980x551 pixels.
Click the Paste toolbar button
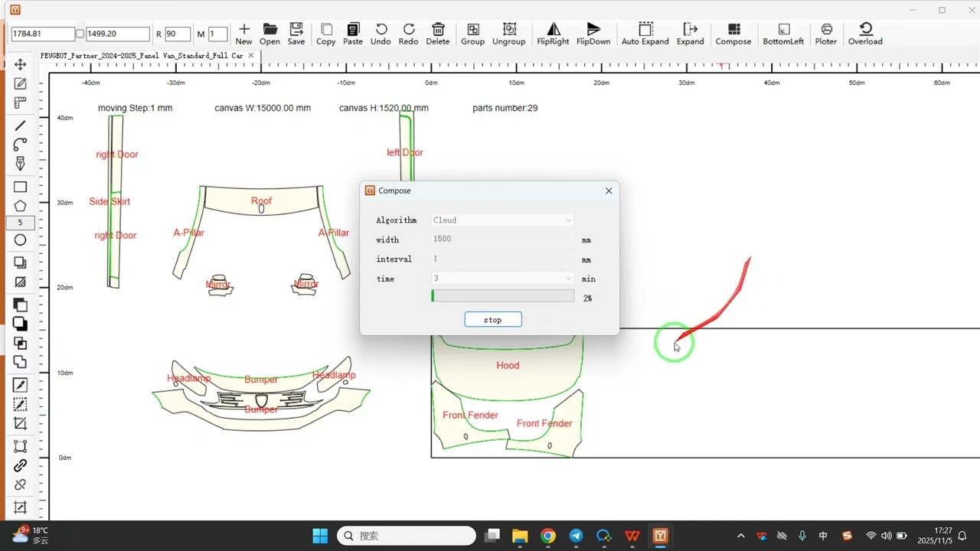point(353,34)
